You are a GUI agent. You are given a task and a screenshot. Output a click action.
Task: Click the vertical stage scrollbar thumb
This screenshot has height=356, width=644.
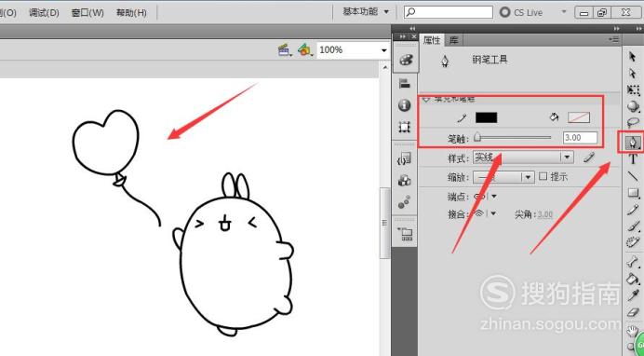[x=385, y=224]
